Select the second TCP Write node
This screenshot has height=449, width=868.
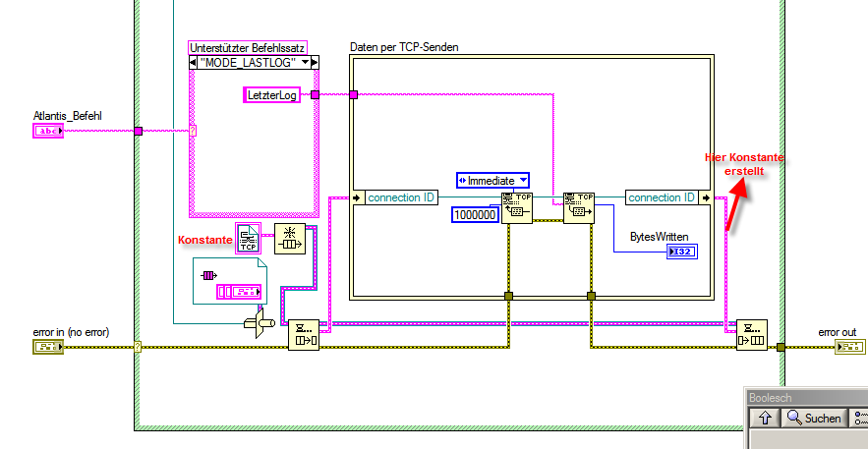pos(578,207)
